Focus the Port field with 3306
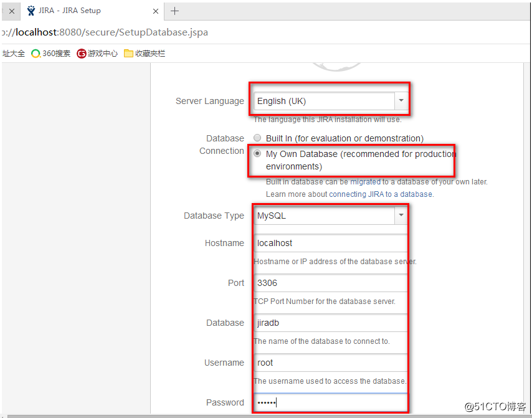This screenshot has width=532, height=418. click(x=331, y=283)
